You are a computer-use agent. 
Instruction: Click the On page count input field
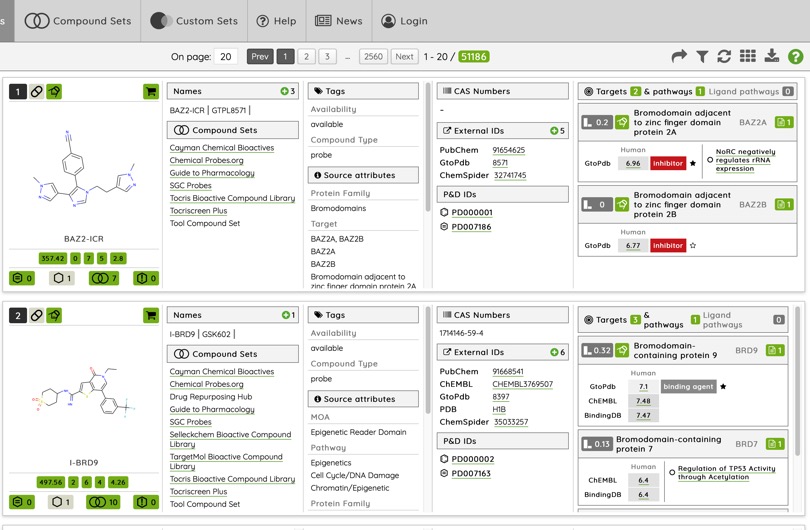(x=226, y=56)
